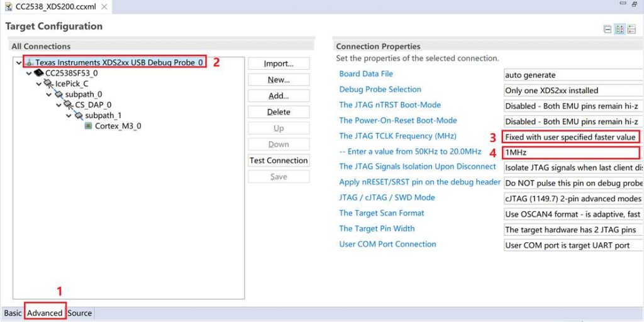Click the IcePick_C router icon
The image size is (644, 322).
coord(49,84)
